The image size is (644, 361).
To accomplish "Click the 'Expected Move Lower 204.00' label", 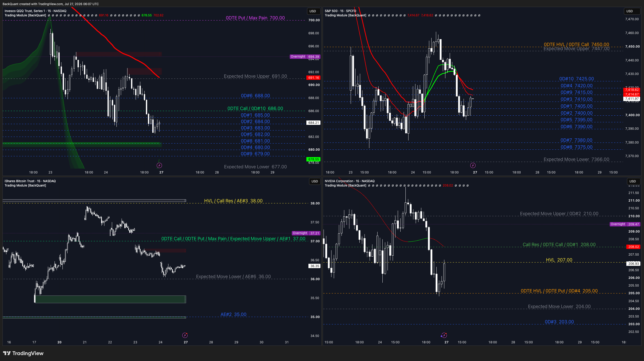I will [x=559, y=307].
